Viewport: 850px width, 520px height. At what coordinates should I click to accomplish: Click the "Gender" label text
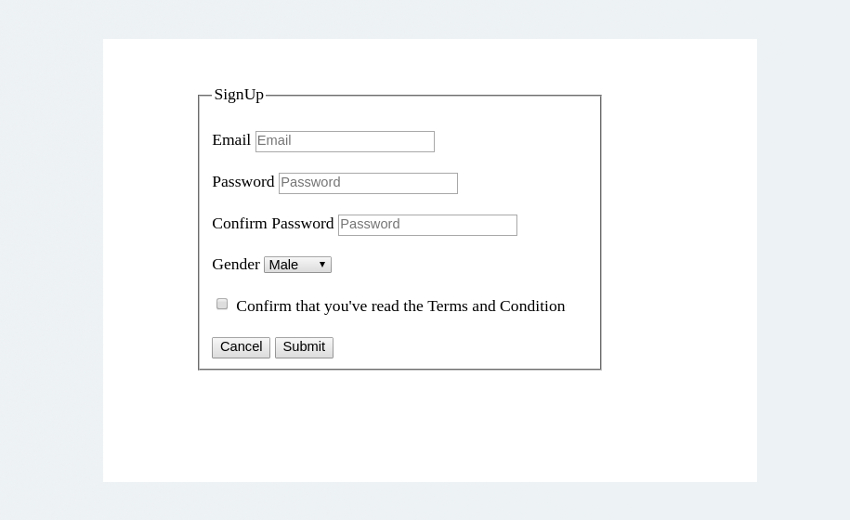tap(236, 265)
